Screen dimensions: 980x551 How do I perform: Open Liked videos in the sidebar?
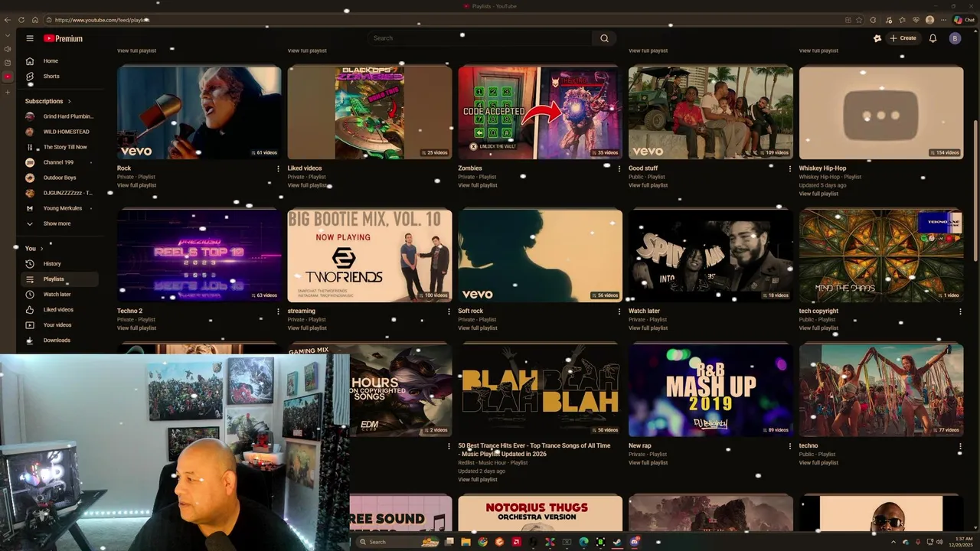click(x=58, y=310)
